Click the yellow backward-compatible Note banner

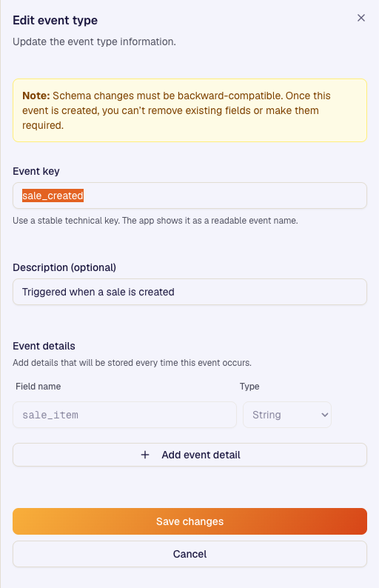(189, 110)
